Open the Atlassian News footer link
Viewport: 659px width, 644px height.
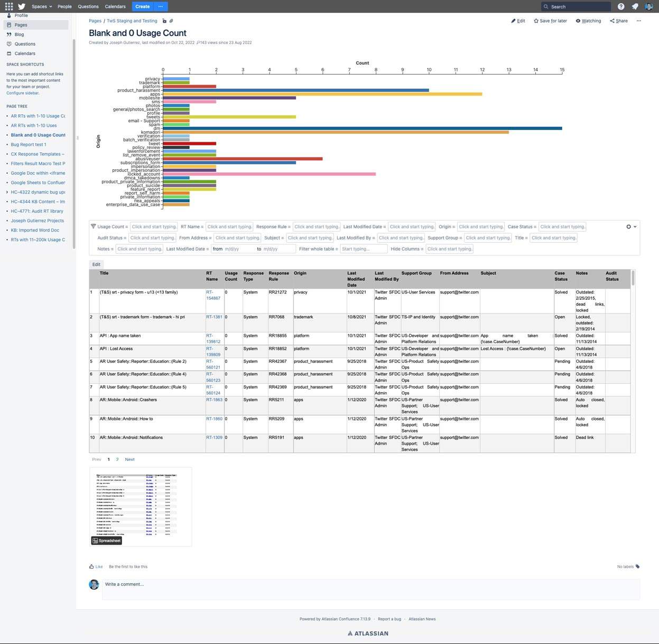[x=422, y=619]
